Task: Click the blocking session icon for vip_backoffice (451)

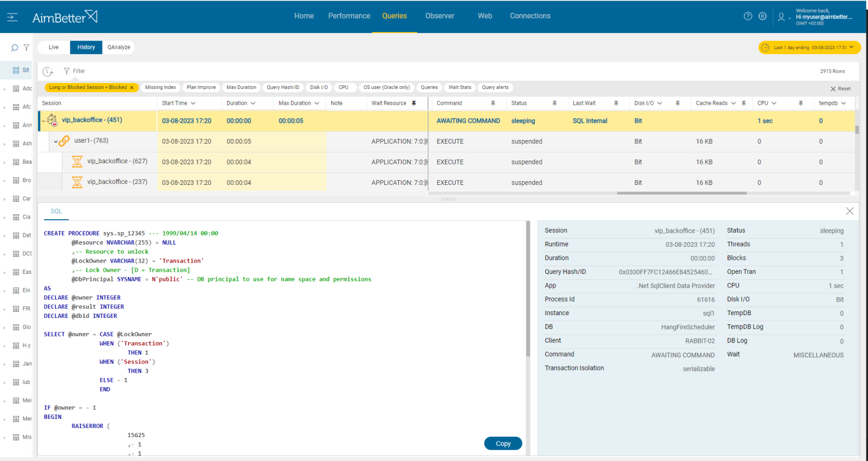Action: pyautogui.click(x=52, y=120)
